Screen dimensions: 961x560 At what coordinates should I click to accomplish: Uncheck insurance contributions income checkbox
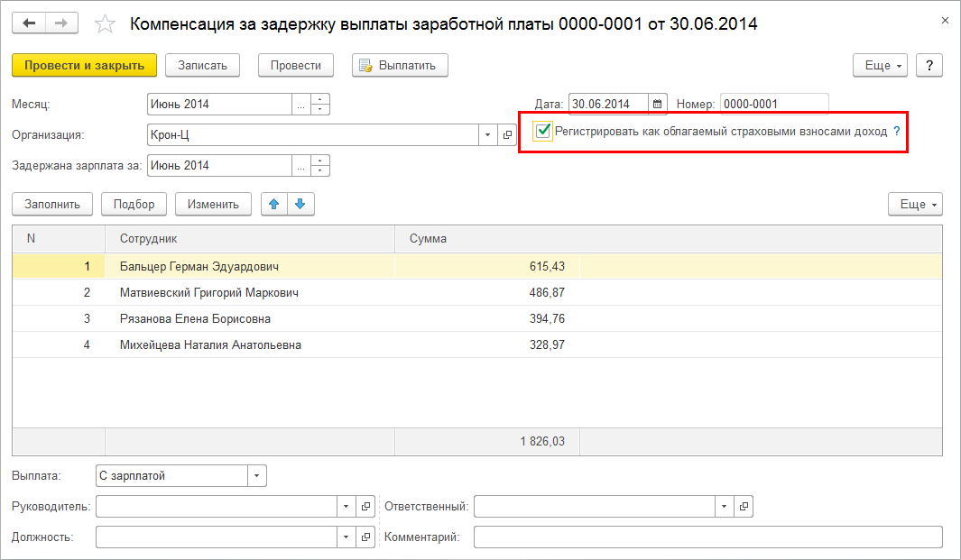[x=542, y=132]
